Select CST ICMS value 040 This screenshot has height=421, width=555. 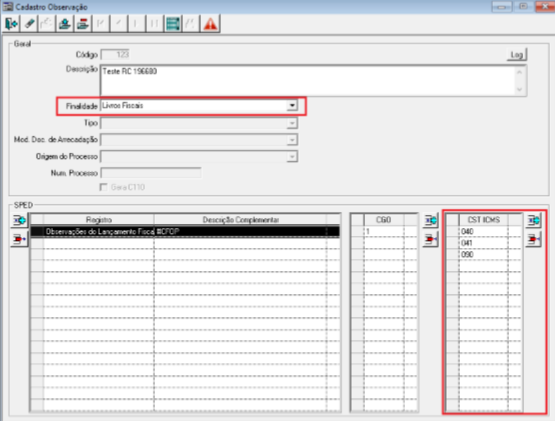[484, 232]
